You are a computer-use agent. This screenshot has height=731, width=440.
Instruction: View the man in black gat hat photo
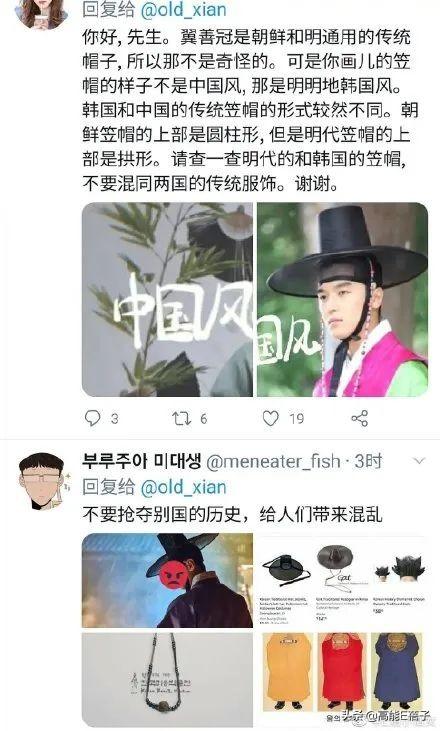(x=343, y=299)
